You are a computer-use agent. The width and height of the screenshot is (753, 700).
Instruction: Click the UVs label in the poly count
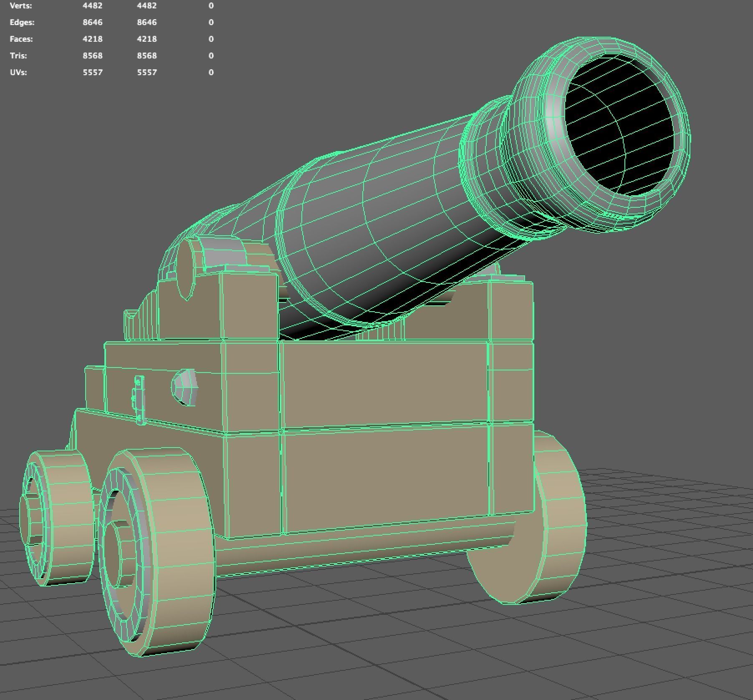click(x=18, y=73)
